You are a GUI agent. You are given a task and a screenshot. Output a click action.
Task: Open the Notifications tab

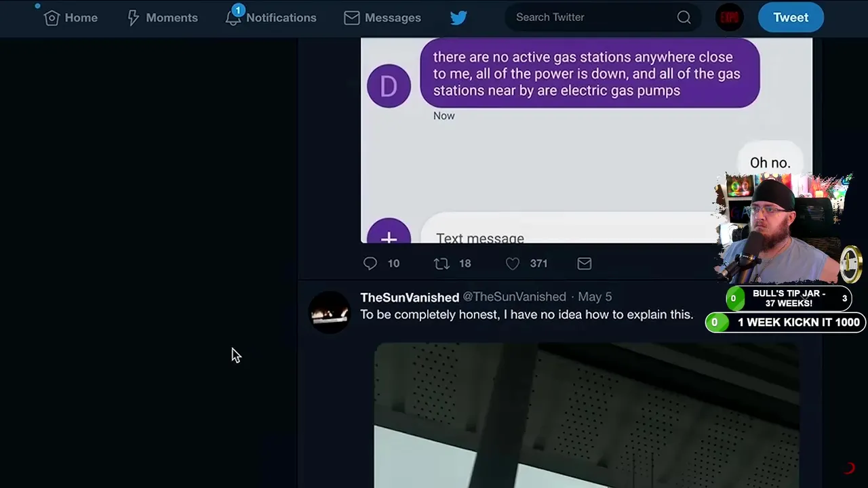(271, 18)
